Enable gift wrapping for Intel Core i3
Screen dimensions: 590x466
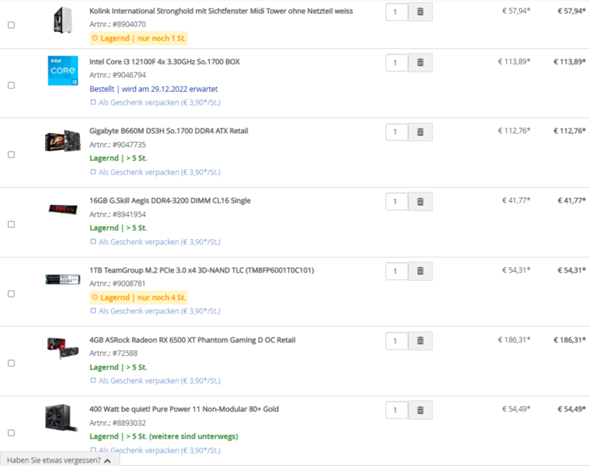click(93, 102)
